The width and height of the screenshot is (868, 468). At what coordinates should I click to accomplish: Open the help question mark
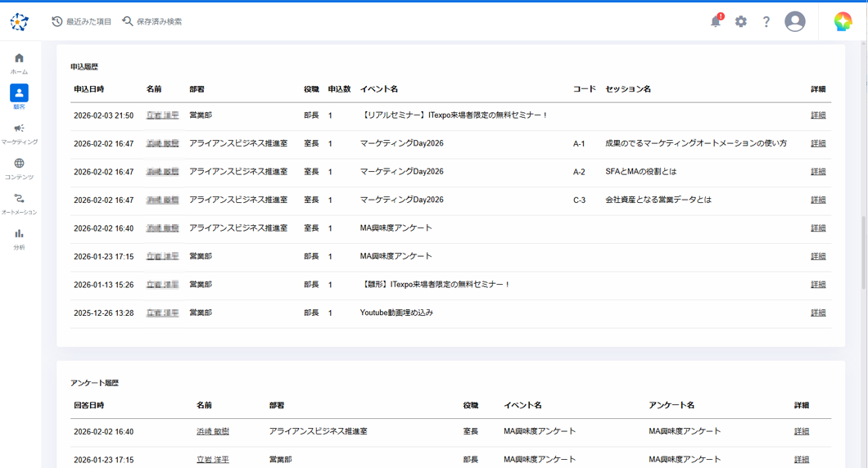click(x=766, y=21)
